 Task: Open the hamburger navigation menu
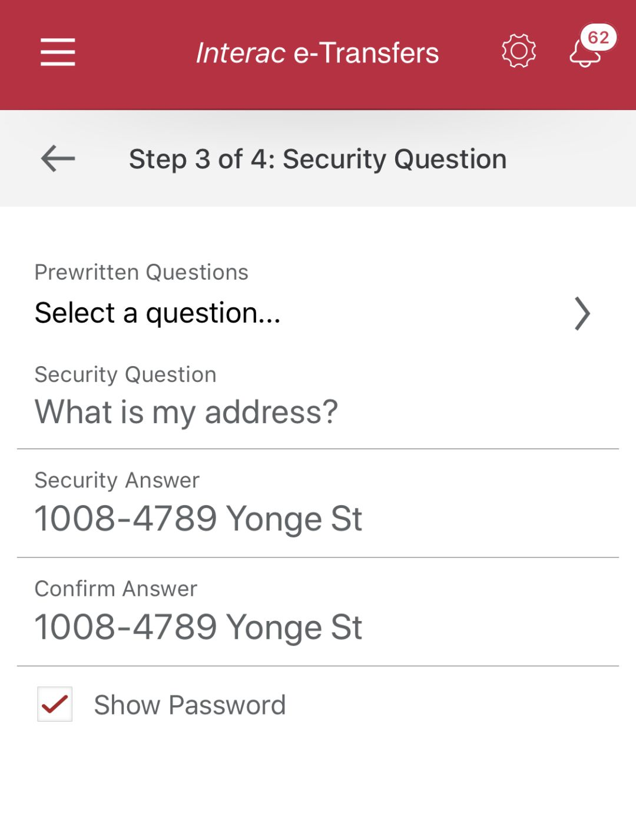point(58,52)
